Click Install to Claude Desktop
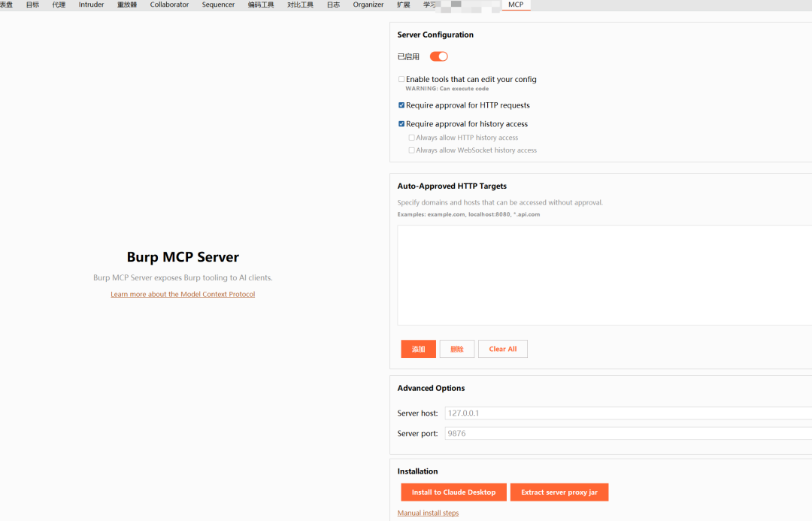812x521 pixels. 453,492
